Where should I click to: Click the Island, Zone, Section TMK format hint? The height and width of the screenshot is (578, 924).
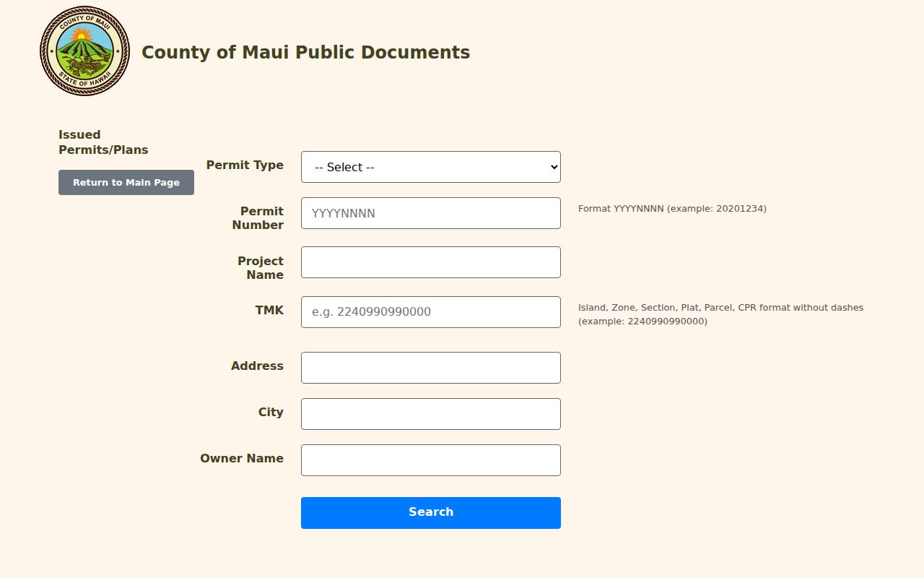[x=720, y=314]
